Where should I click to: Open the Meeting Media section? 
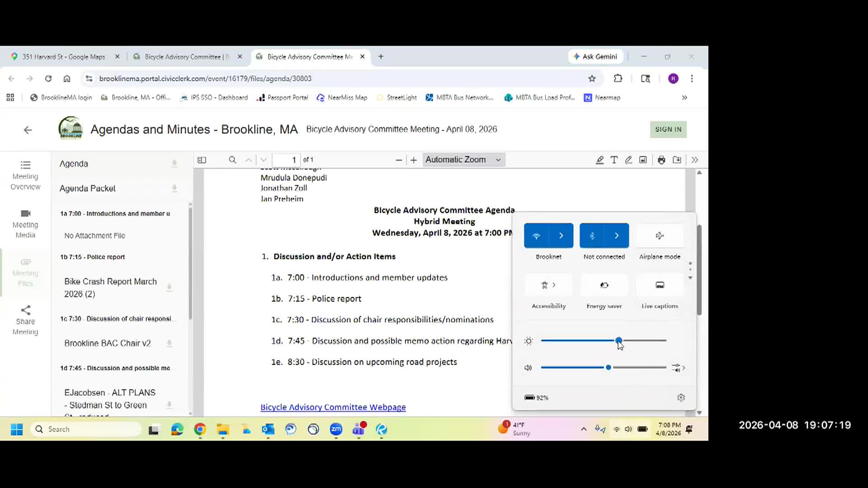coord(25,224)
